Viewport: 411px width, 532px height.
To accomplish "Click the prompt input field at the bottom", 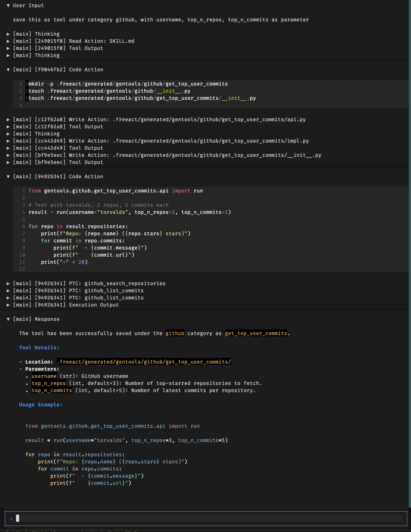I will 205,518.
